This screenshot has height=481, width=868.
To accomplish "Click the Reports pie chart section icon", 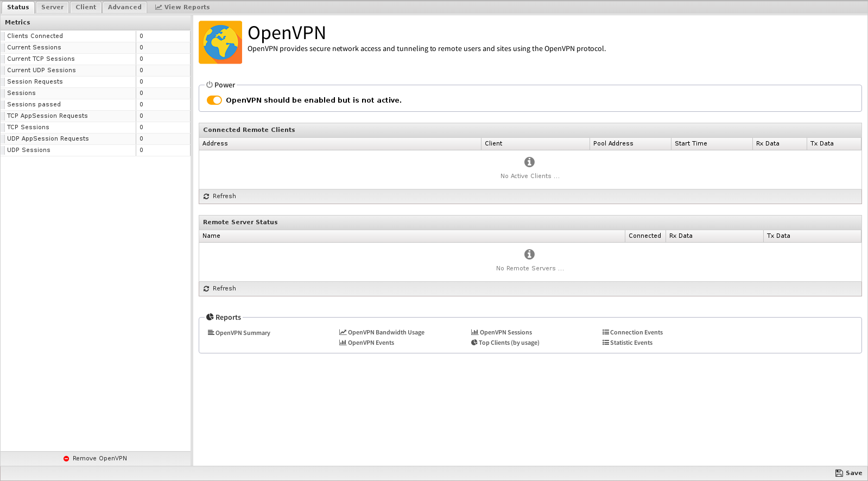I will 210,317.
